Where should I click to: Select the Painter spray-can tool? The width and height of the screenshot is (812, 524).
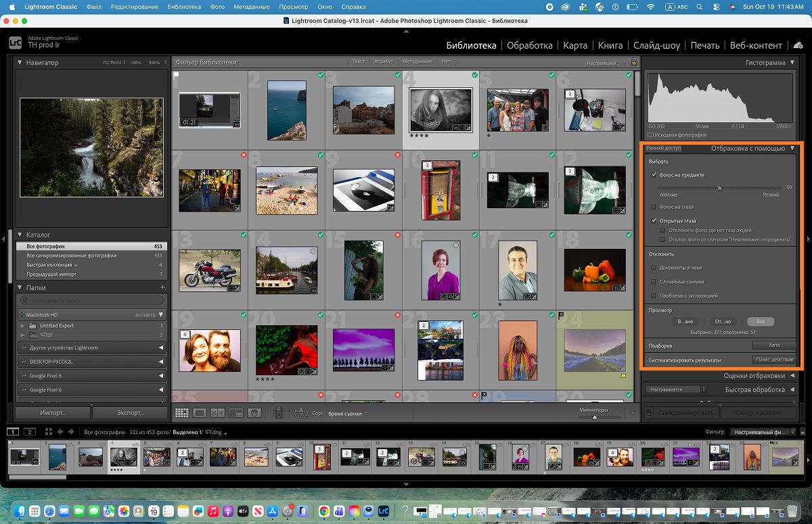278,413
